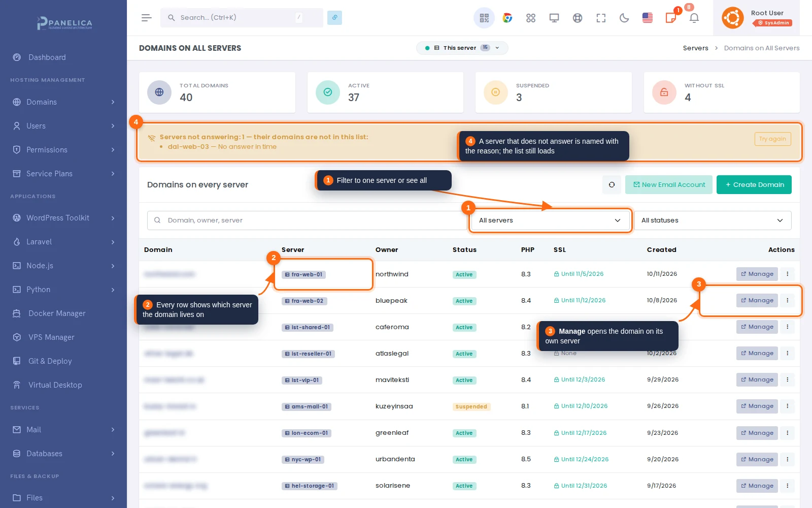Open the All servers filter dropdown
Viewport: 812px width, 508px height.
[550, 220]
